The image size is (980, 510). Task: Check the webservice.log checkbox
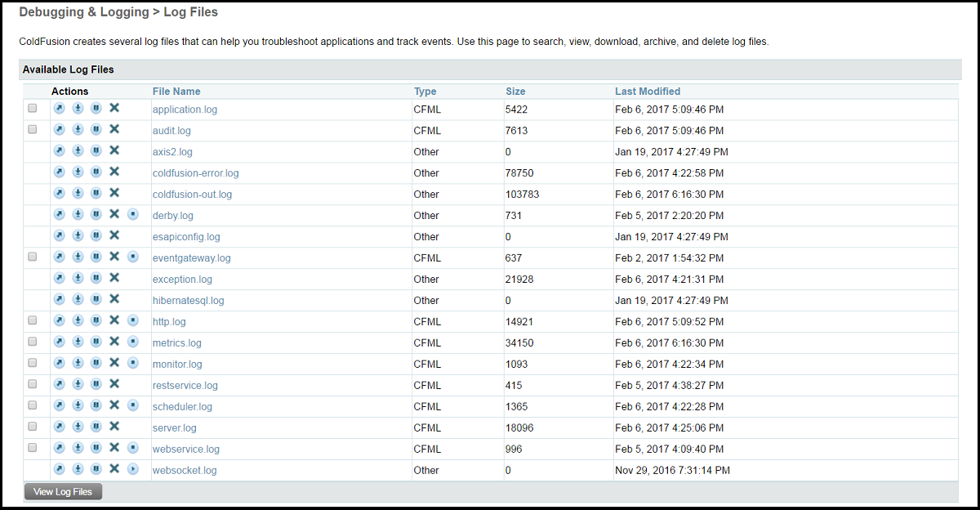coord(33,448)
